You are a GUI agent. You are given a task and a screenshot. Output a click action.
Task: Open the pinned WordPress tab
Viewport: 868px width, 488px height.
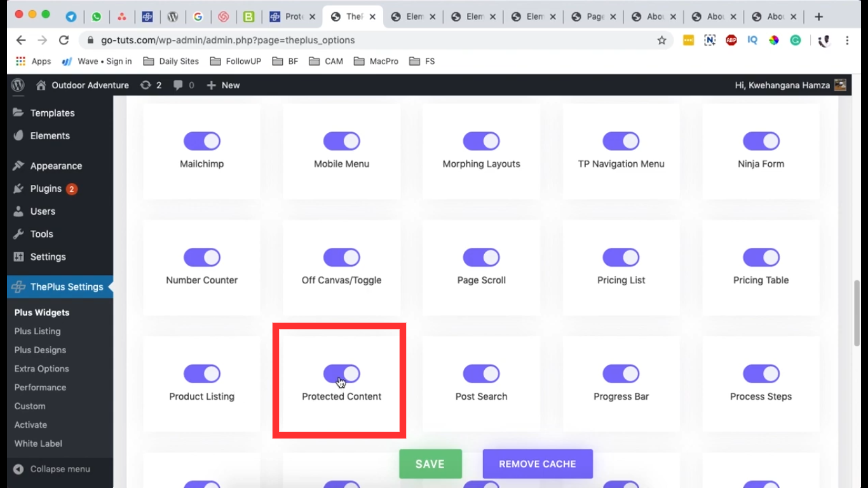172,17
